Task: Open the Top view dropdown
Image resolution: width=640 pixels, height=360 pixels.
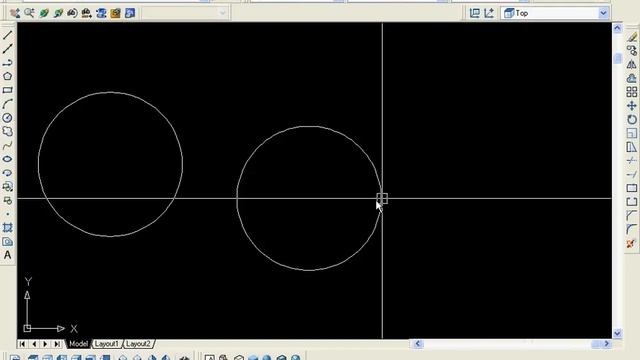Action: pyautogui.click(x=603, y=13)
